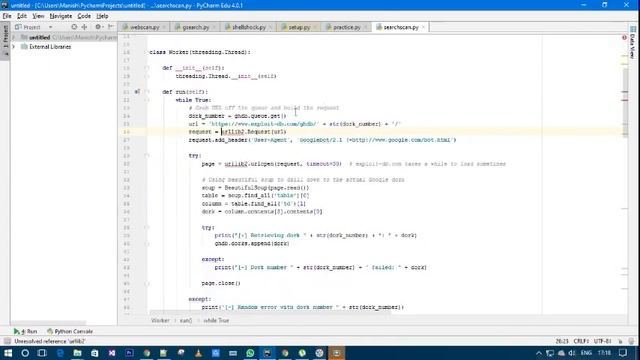Fold the outer try block in gutter
This screenshot has width=640, height=360.
click(147, 156)
